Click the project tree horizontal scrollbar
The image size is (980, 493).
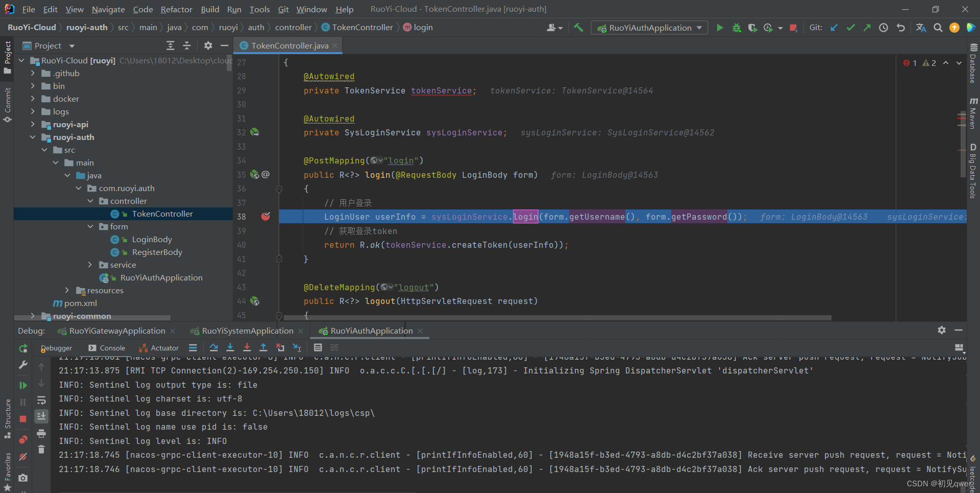pyautogui.click(x=93, y=318)
